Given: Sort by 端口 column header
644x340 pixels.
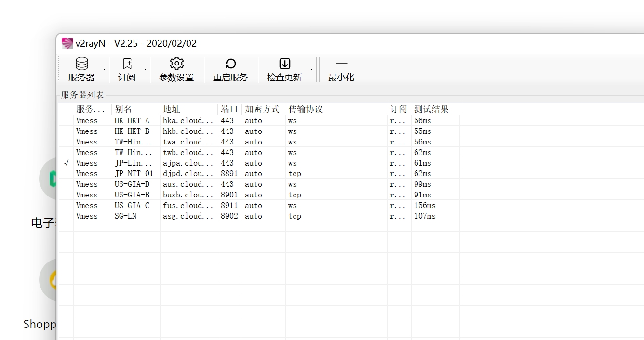Looking at the screenshot, I should point(230,109).
